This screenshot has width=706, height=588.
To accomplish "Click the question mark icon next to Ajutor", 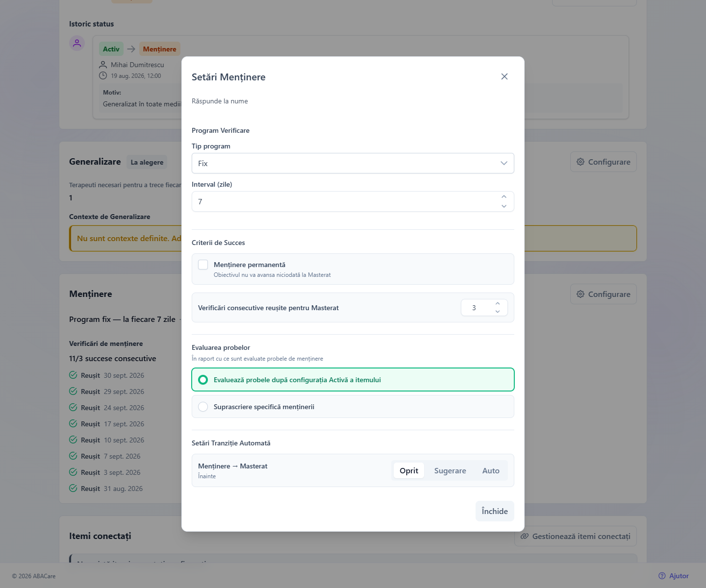I will 662,576.
